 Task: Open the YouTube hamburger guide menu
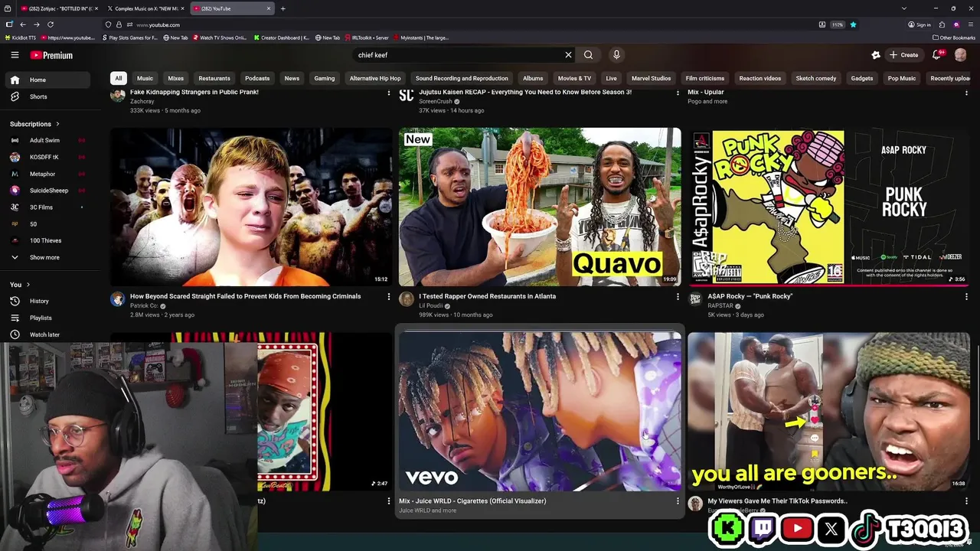tap(15, 55)
